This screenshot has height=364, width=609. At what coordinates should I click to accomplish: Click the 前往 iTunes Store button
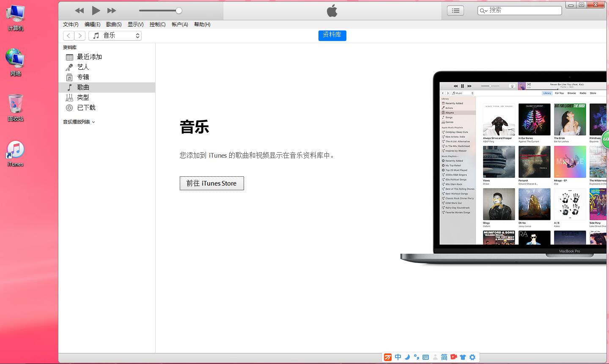(x=212, y=183)
